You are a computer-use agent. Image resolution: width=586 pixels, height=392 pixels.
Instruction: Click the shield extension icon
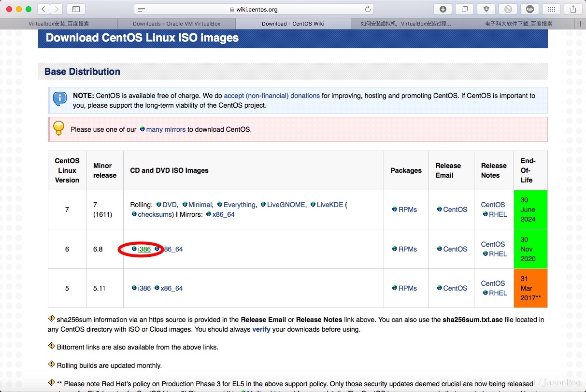486,9
